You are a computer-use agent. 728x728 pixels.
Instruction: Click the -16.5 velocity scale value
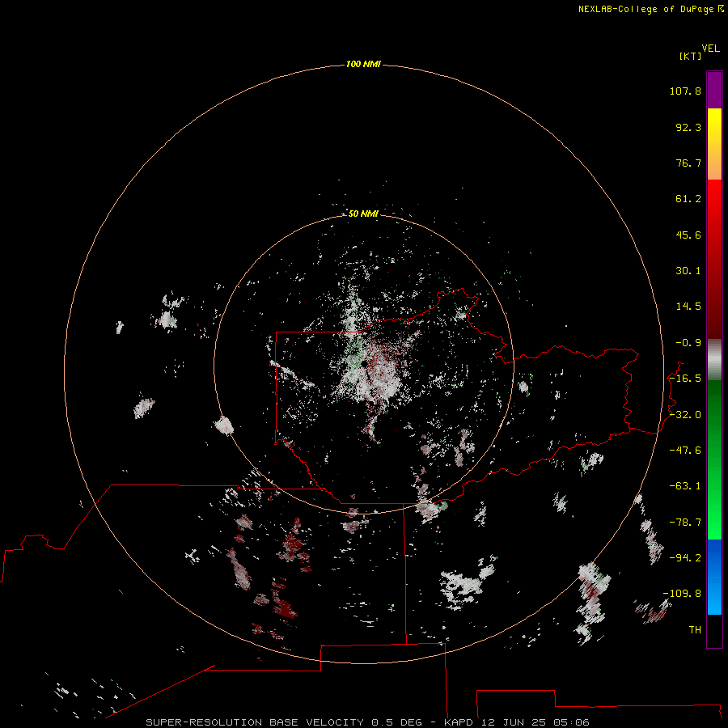(685, 379)
